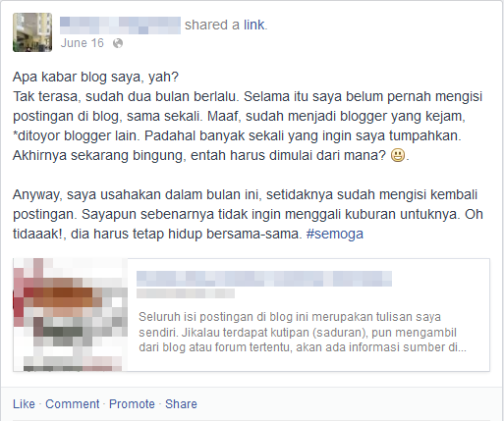Click the smiley emoji after 'dari mana?'

tap(398, 155)
